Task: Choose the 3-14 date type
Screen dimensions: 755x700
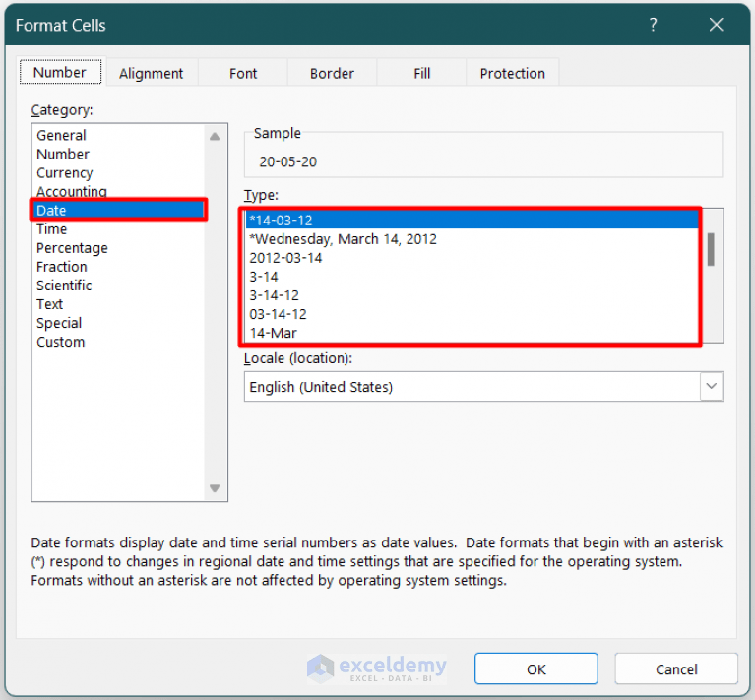Action: [x=472, y=277]
